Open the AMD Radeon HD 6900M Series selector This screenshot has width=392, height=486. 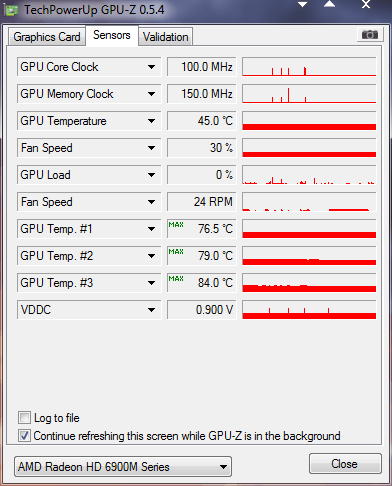tap(123, 467)
